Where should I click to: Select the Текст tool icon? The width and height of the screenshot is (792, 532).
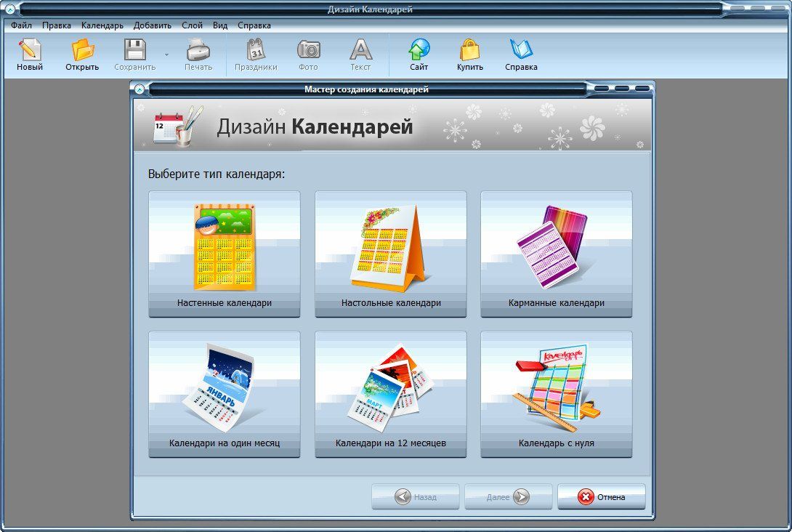[360, 50]
